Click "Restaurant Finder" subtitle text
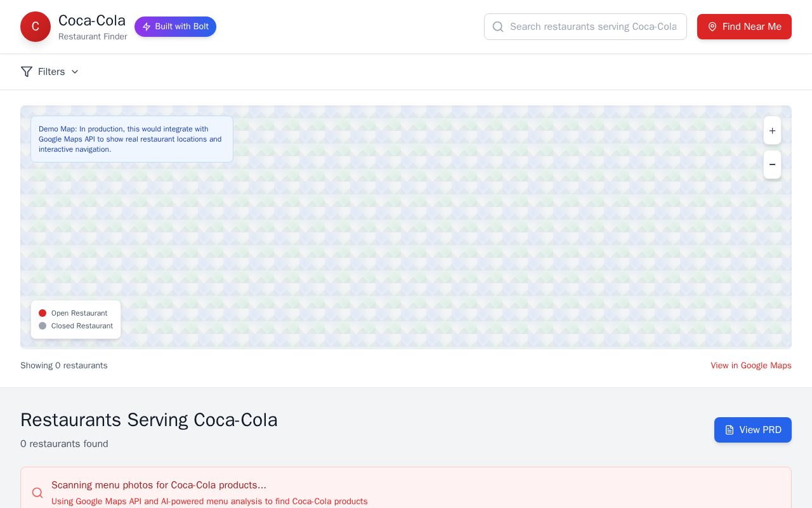The image size is (812, 508). pyautogui.click(x=93, y=37)
